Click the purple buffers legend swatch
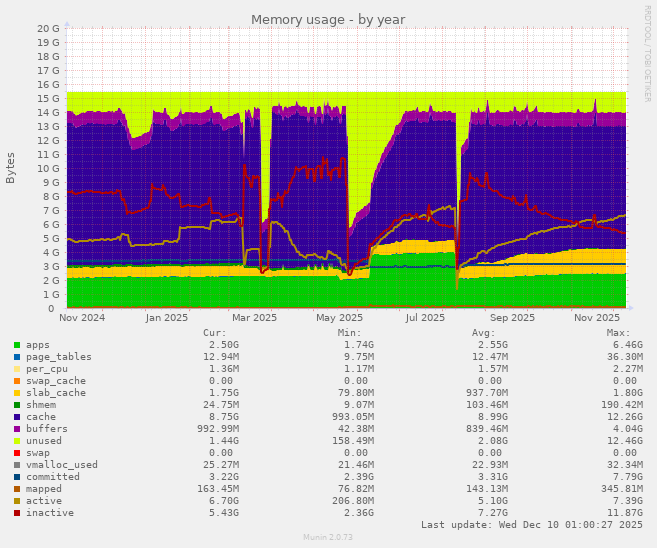This screenshot has height=548, width=657. click(17, 429)
